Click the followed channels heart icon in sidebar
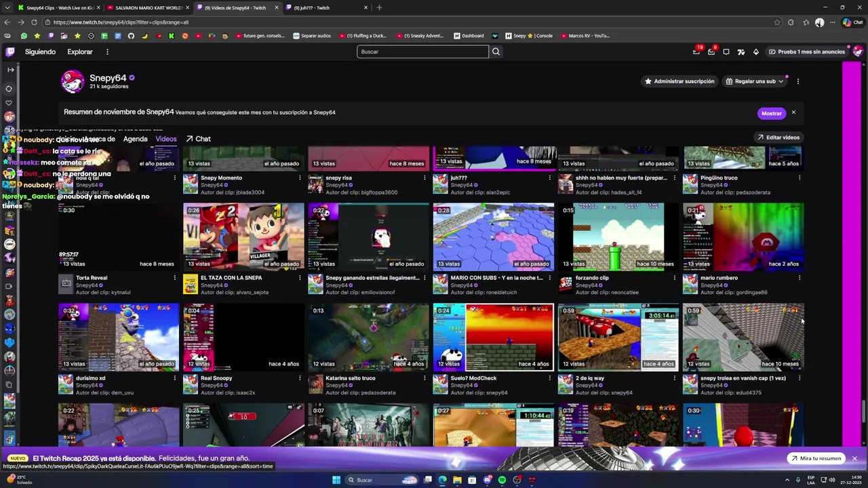The height and width of the screenshot is (488, 868). coord(9,103)
